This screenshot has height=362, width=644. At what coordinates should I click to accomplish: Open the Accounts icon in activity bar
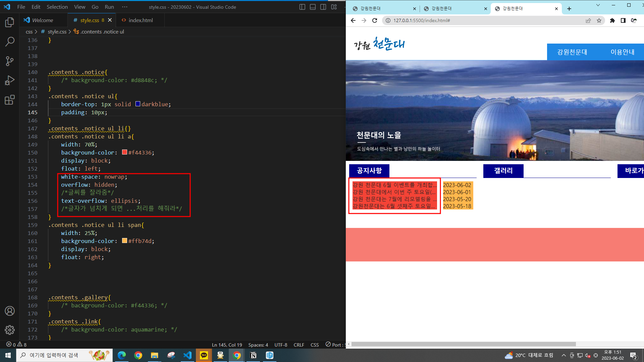point(10,311)
